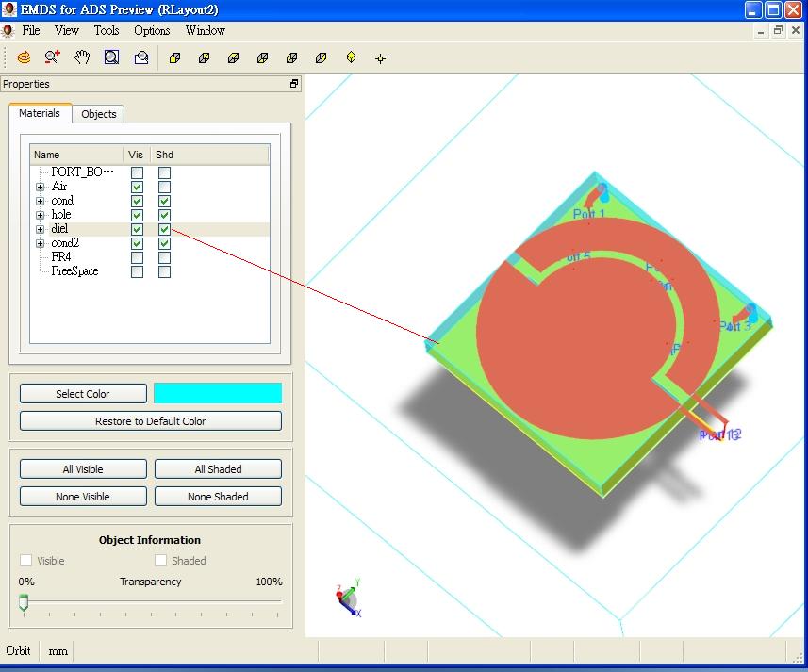808x672 pixels.
Task: Expand the cond material node
Action: point(41,201)
